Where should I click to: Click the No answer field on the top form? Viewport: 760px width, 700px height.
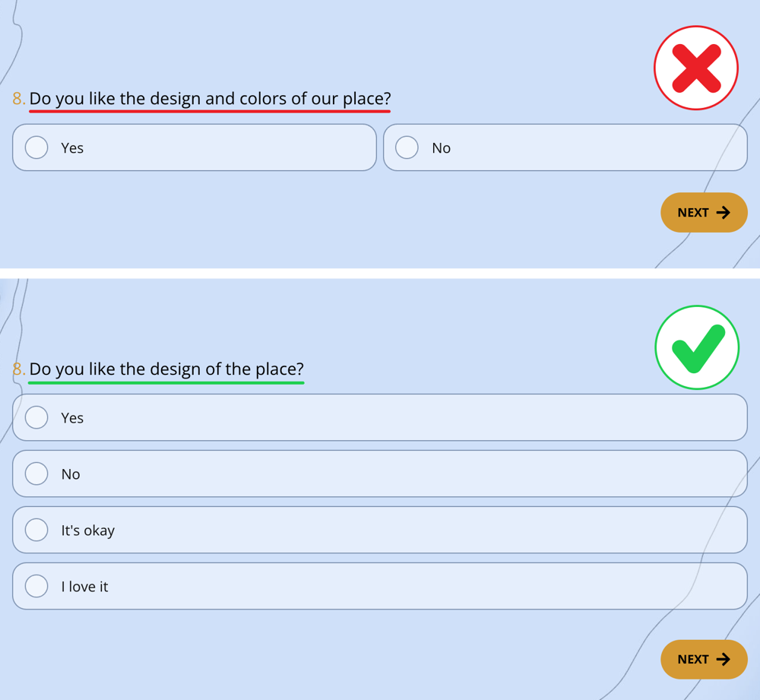coord(566,147)
